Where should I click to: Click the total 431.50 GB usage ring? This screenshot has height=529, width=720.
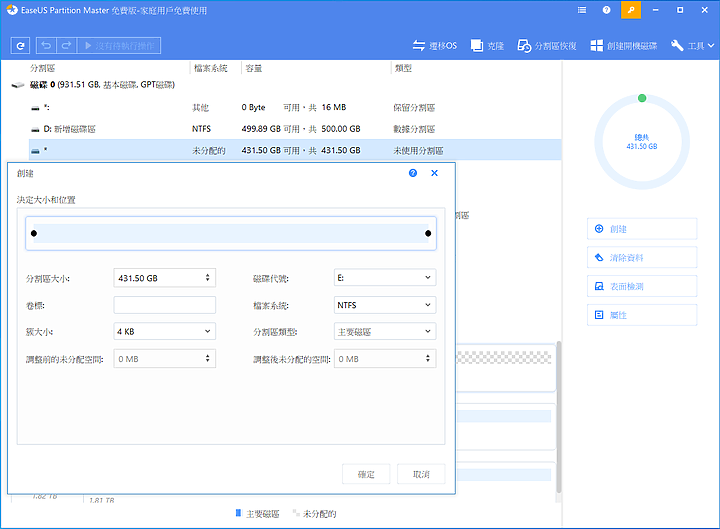click(642, 142)
